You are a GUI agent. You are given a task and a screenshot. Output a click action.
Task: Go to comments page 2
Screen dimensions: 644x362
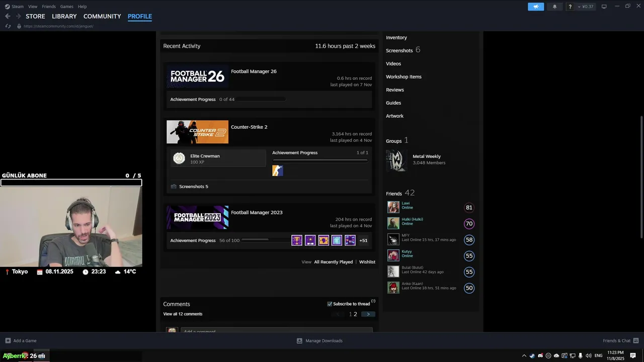click(355, 314)
